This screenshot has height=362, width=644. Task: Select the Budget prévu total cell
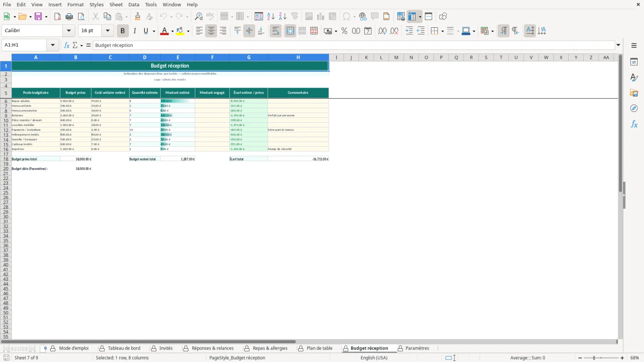36,159
